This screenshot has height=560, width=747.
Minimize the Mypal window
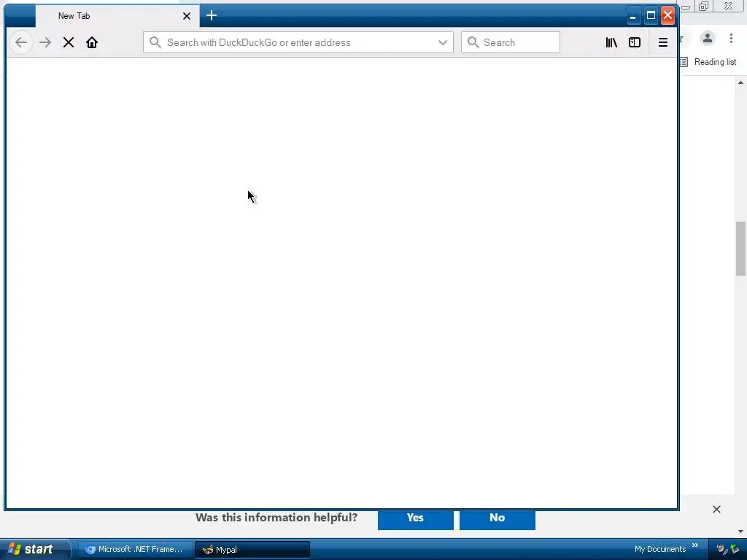[632, 16]
